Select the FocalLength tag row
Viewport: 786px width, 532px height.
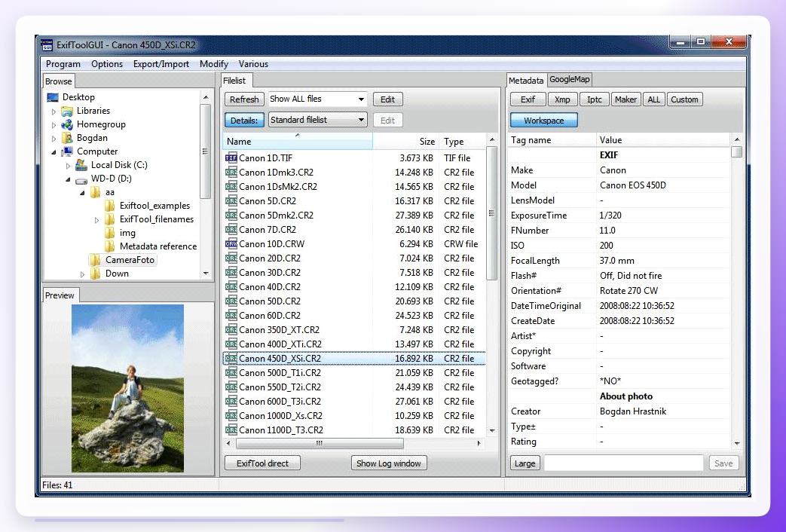619,261
